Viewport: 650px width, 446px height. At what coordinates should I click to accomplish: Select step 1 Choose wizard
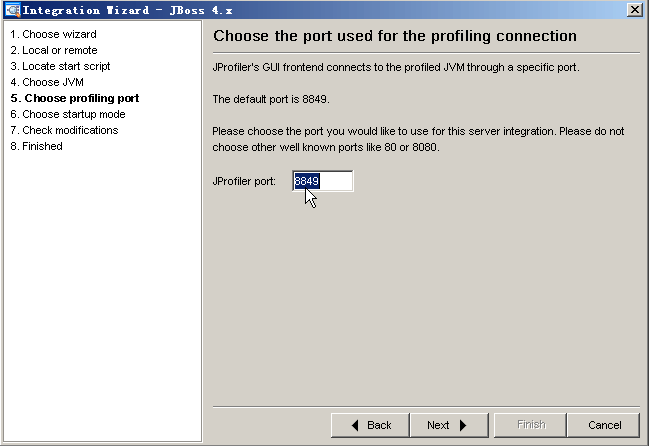pyautogui.click(x=53, y=34)
